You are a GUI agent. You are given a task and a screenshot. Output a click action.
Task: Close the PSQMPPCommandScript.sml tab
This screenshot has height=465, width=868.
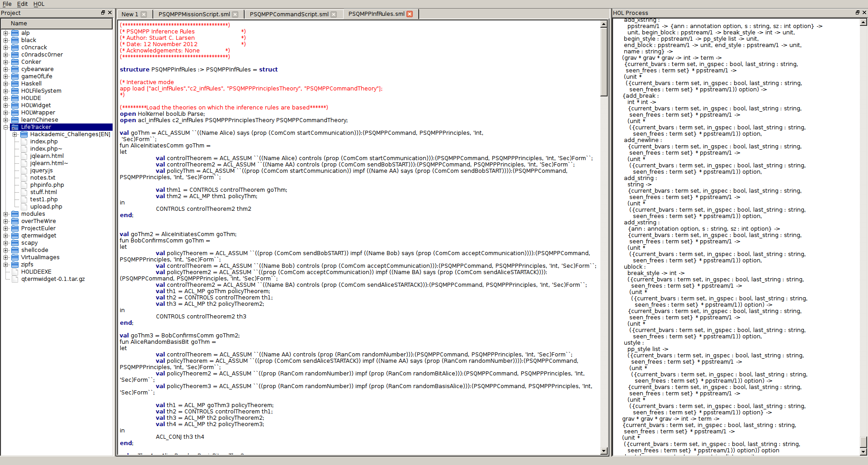[334, 14]
